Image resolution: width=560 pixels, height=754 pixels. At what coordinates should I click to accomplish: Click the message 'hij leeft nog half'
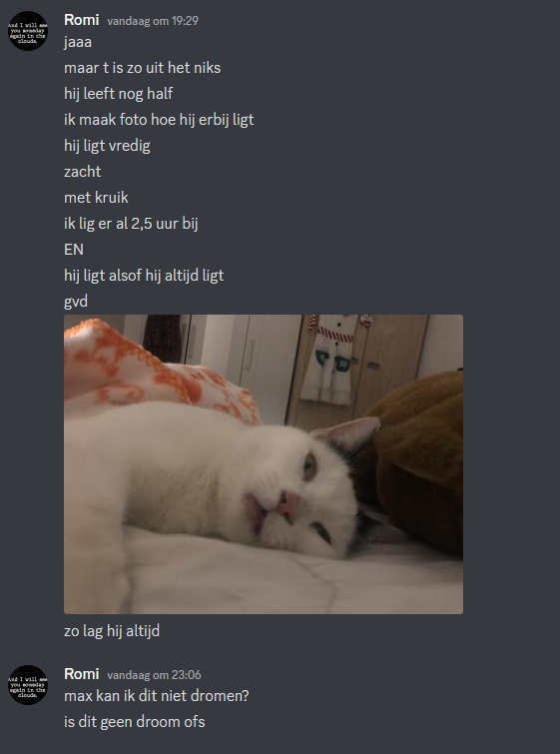coord(118,94)
